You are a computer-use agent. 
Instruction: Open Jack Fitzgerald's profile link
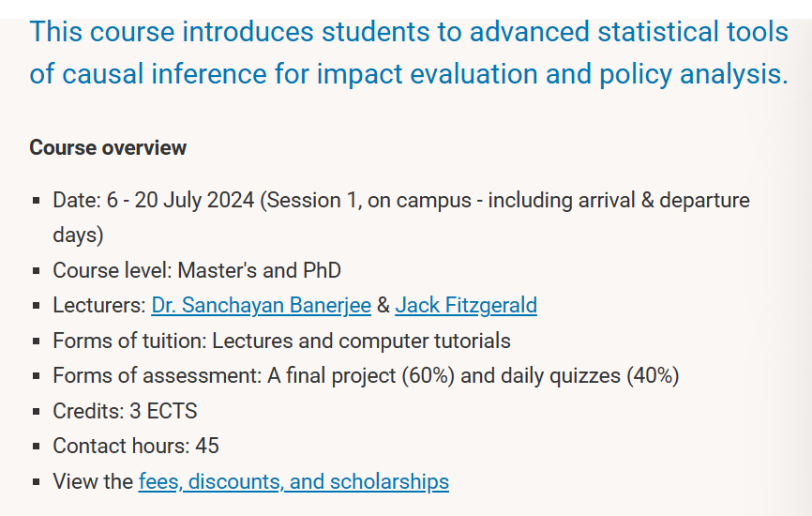(x=466, y=306)
